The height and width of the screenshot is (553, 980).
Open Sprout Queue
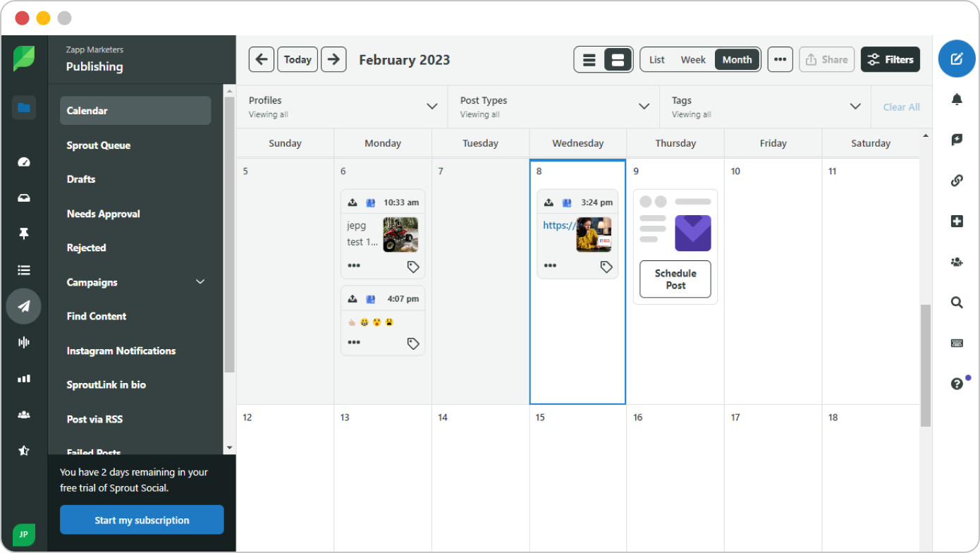(x=99, y=145)
